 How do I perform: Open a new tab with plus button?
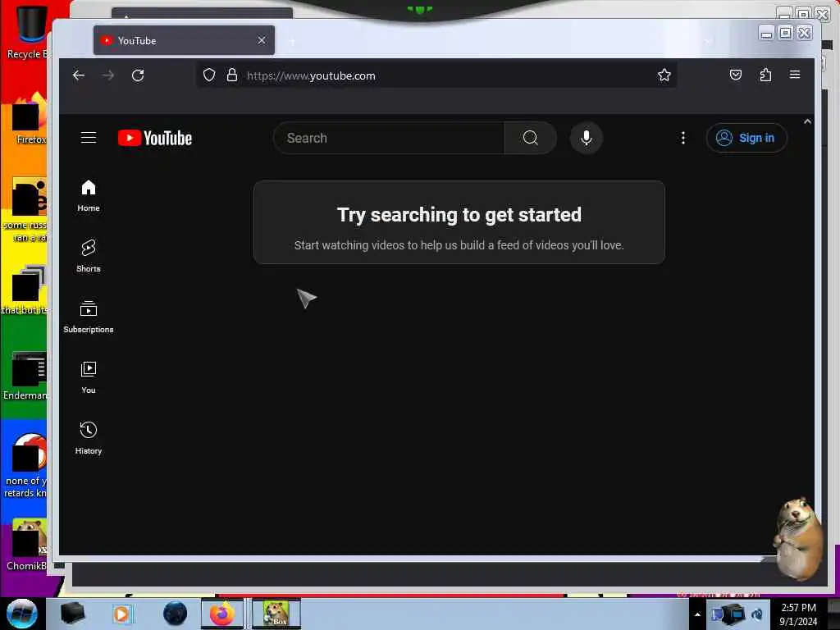click(x=293, y=41)
